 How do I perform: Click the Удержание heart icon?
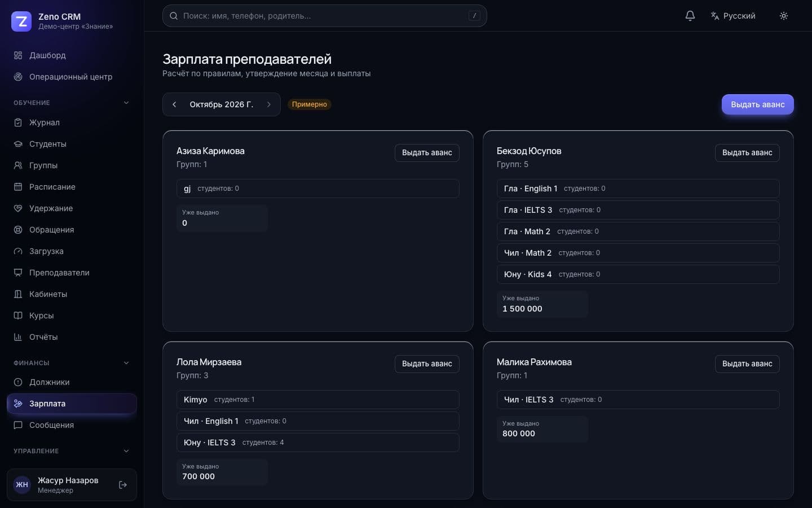point(18,208)
